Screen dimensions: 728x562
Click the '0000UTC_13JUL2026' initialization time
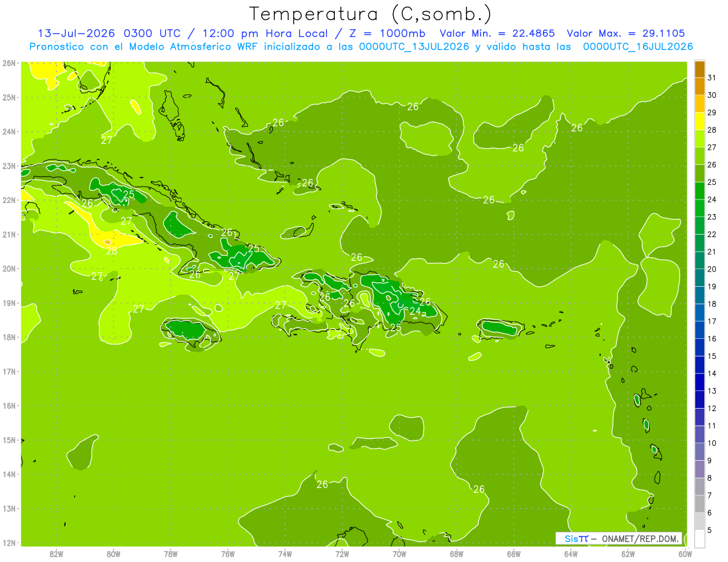coord(414,47)
